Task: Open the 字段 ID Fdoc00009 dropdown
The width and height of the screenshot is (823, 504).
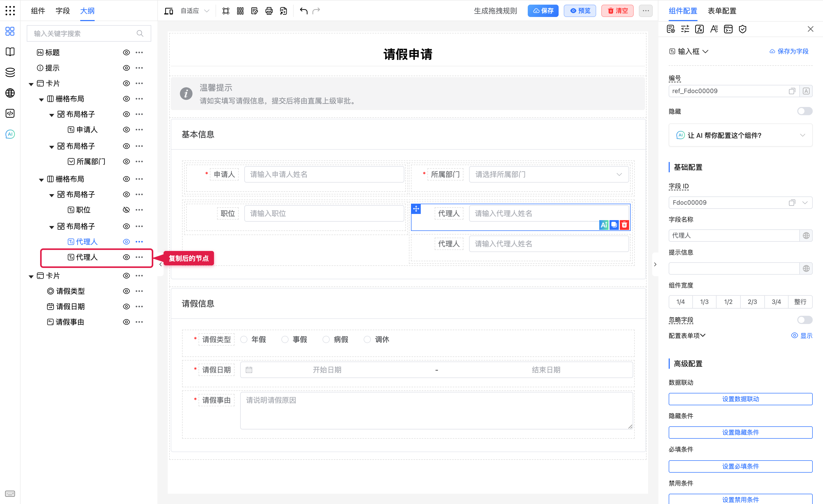Action: pyautogui.click(x=805, y=203)
